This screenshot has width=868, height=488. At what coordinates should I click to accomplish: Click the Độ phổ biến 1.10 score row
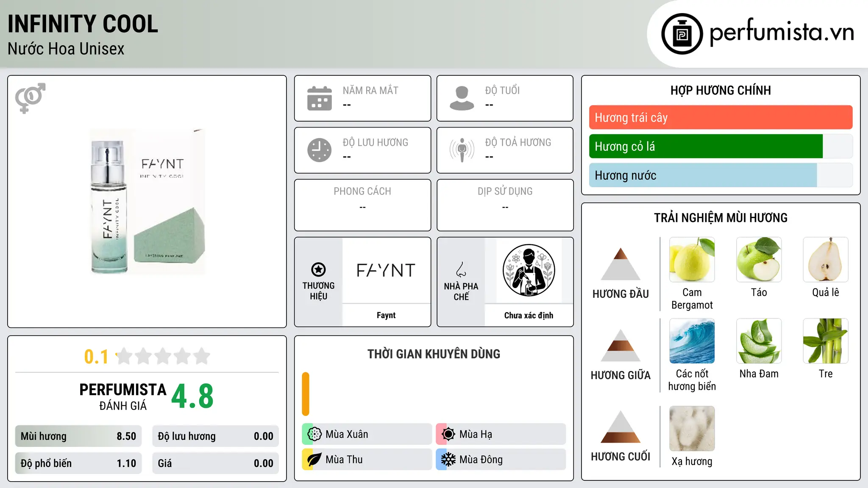pos(78,463)
